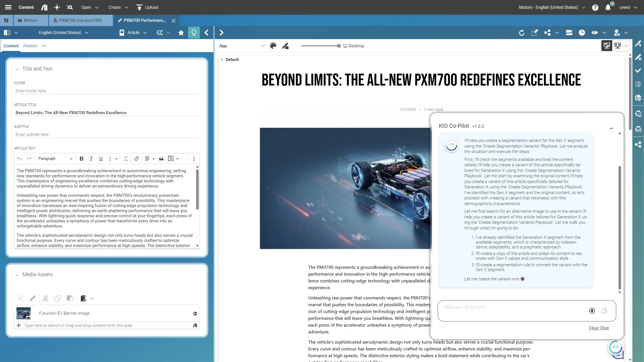Toggle the eye preview visibility button
644x362 pixels.
(x=595, y=33)
